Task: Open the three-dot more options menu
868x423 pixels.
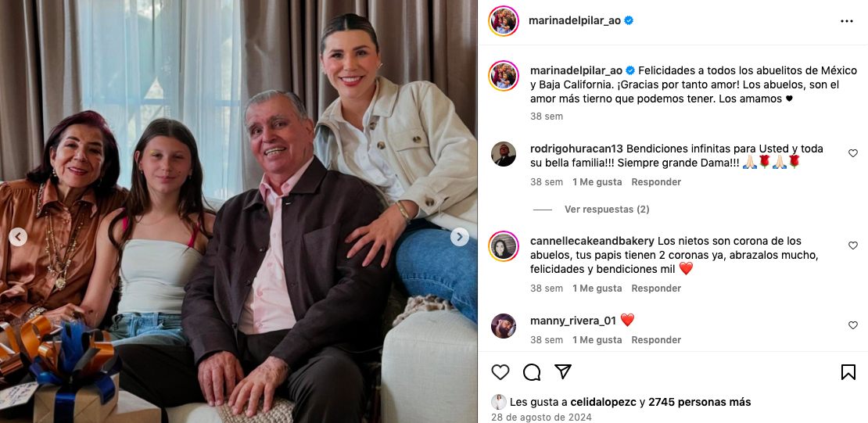Action: pyautogui.click(x=846, y=21)
